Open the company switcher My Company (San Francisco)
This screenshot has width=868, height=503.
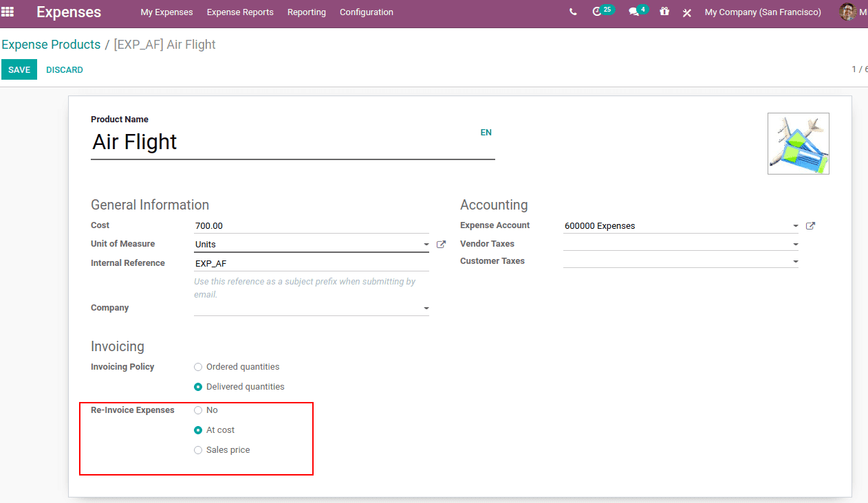click(x=763, y=12)
